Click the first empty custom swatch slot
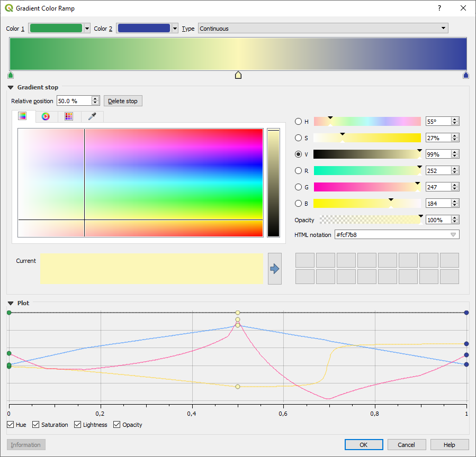The height and width of the screenshot is (457, 476). point(305,260)
